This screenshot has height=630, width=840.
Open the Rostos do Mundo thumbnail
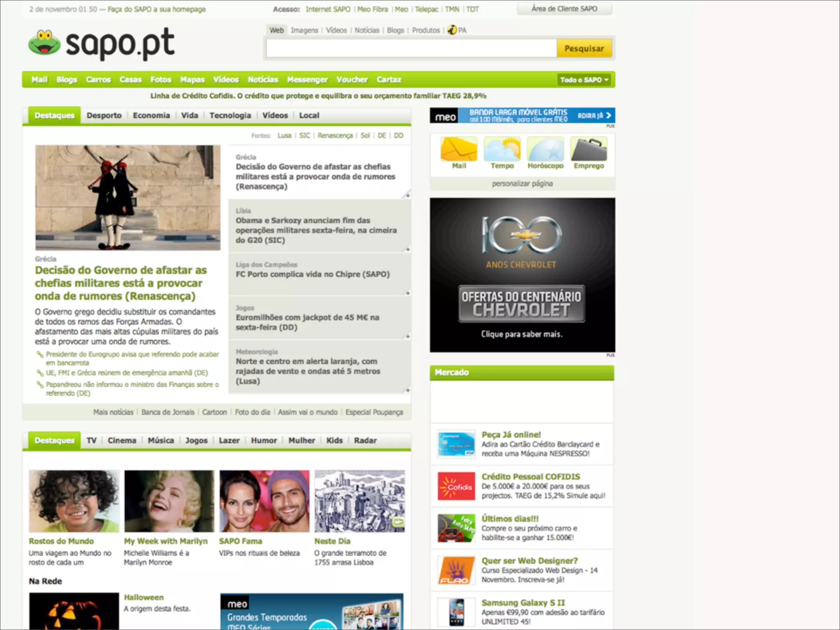click(74, 501)
